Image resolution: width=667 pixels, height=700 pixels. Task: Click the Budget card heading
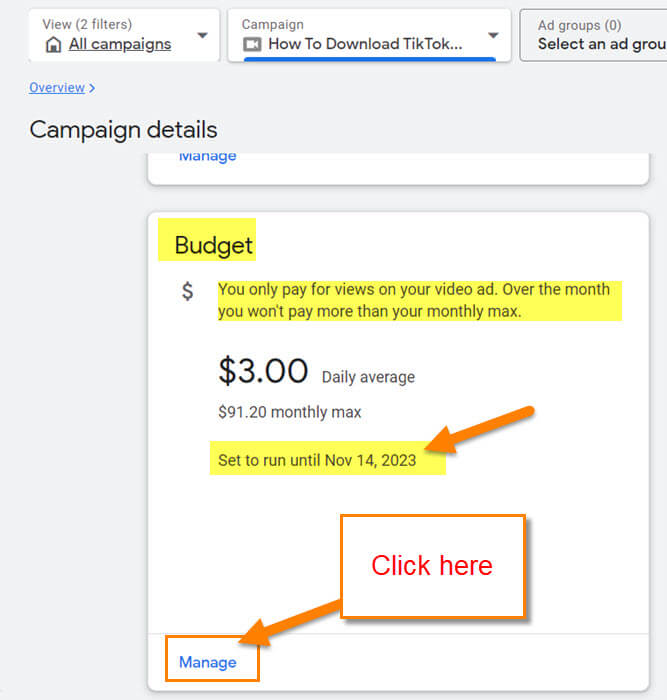pos(213,245)
